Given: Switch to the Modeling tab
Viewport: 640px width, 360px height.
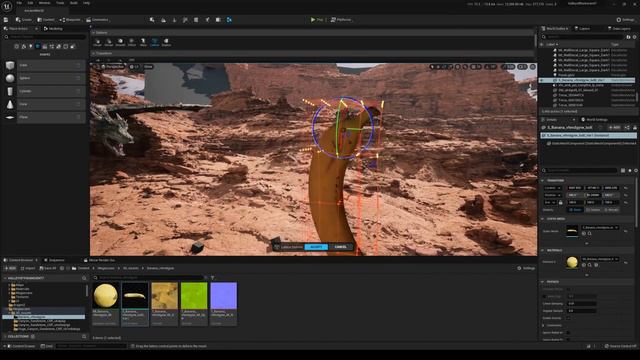Looking at the screenshot, I should (x=53, y=29).
